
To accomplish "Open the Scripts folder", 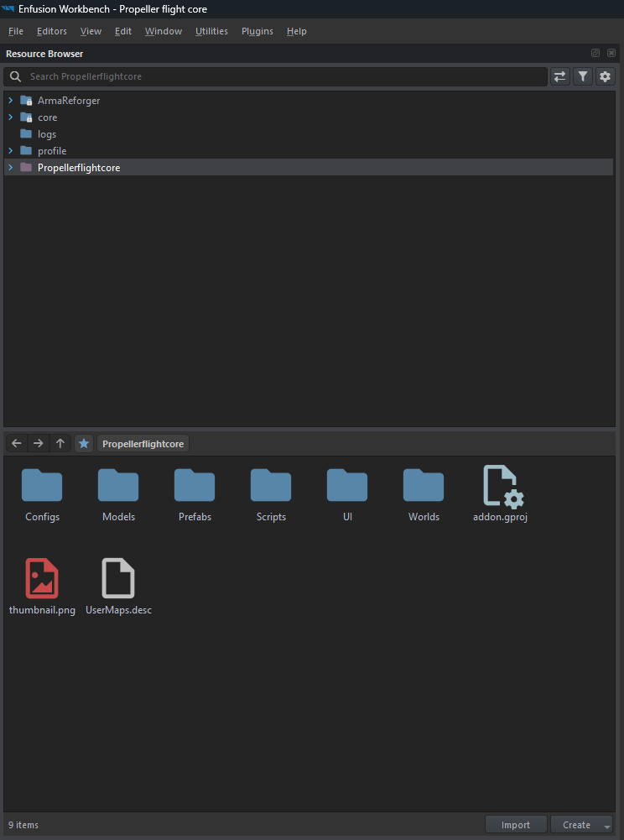I will [x=271, y=494].
